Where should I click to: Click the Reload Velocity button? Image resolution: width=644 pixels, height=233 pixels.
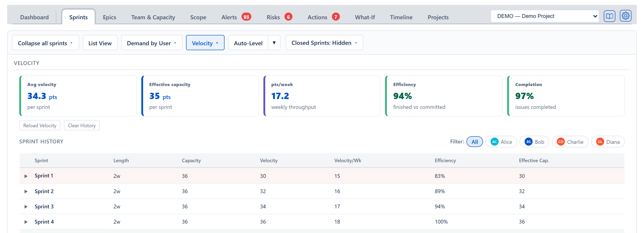tap(40, 125)
